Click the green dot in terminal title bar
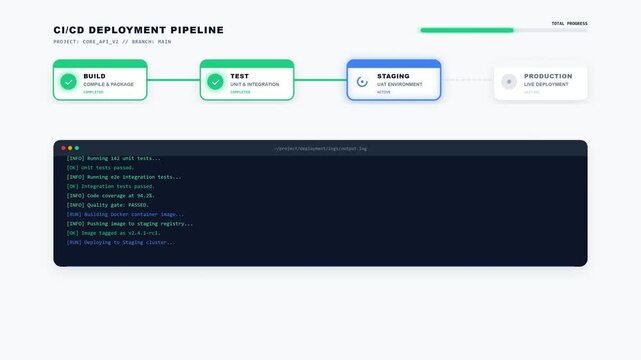This screenshot has height=360, width=641. pyautogui.click(x=77, y=148)
